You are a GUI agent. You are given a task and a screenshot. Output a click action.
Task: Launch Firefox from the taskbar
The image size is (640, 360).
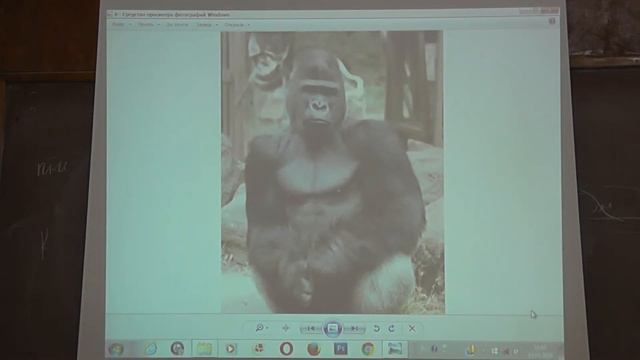click(313, 349)
